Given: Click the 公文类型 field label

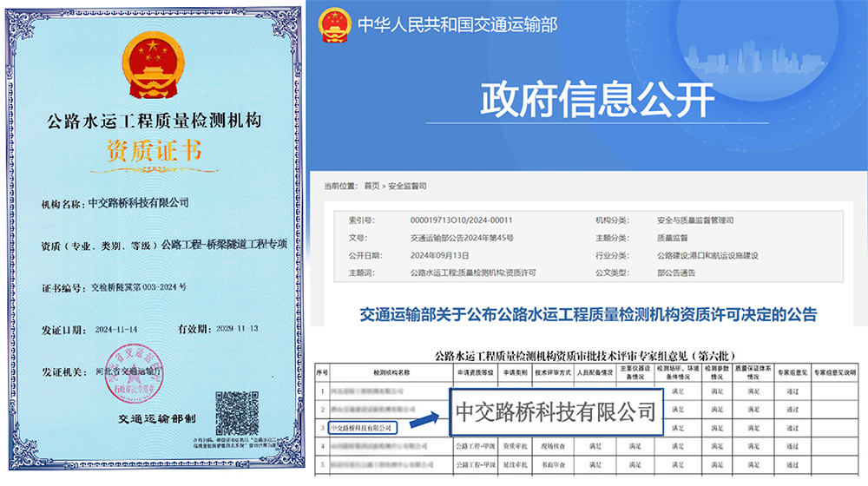Looking at the screenshot, I should point(612,273).
